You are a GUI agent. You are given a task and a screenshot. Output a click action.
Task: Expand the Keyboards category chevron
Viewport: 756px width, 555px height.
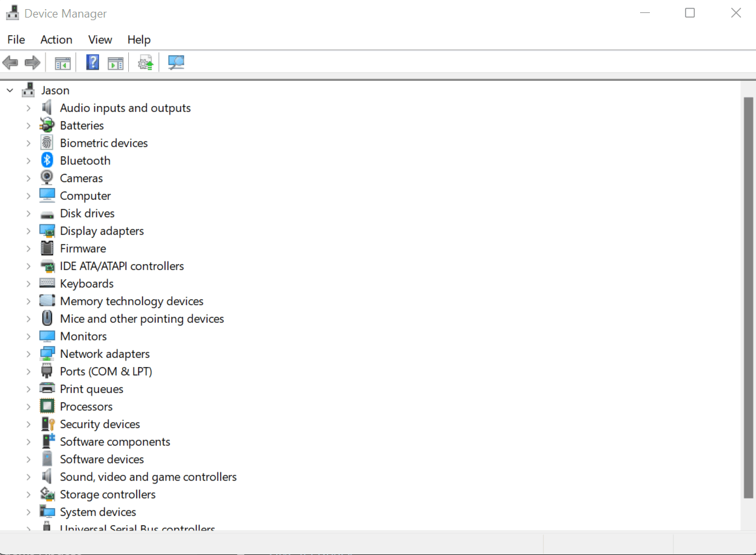click(x=29, y=284)
